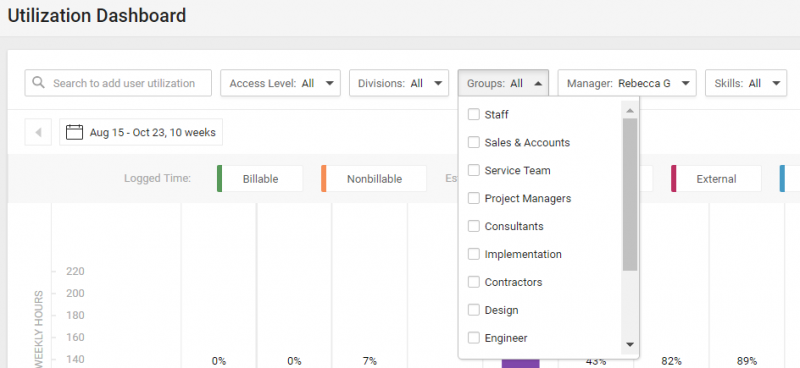Click the 220 weekly hours axis label
This screenshot has width=800, height=368.
75,271
